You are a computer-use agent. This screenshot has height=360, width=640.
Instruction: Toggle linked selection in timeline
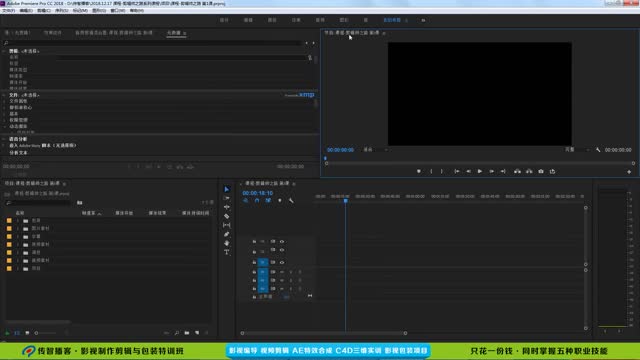point(268,200)
